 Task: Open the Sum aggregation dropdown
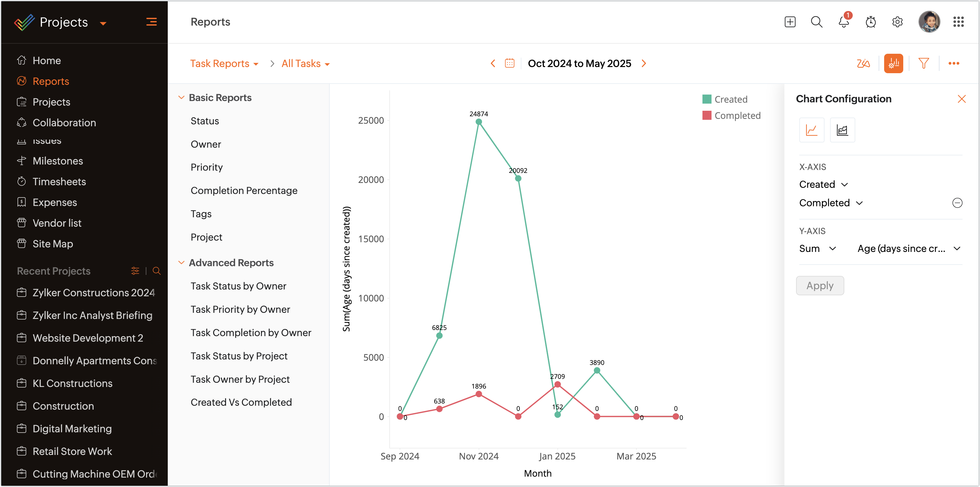pos(817,248)
